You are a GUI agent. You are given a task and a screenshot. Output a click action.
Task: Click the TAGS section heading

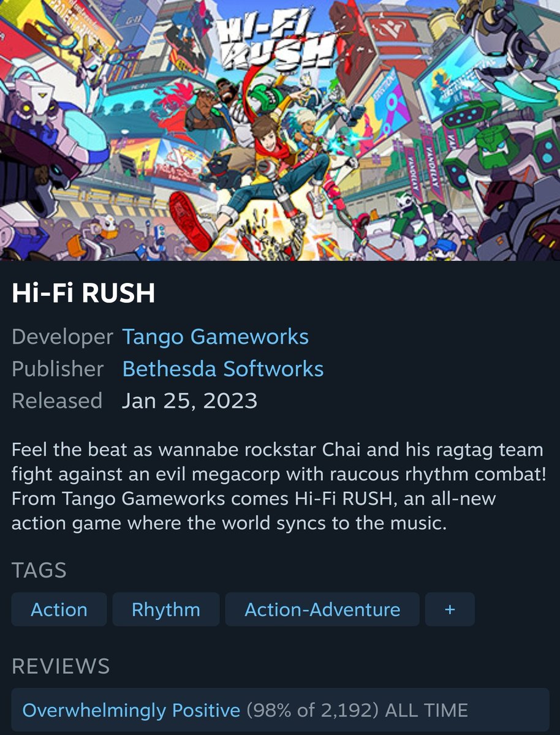(39, 570)
